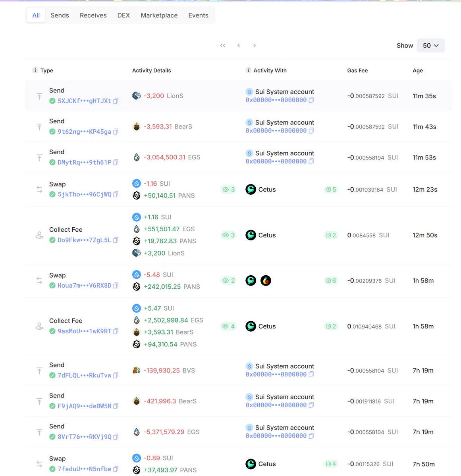Open transaction DMytRq•••9th61P
This screenshot has width=461, height=476.
tap(85, 162)
